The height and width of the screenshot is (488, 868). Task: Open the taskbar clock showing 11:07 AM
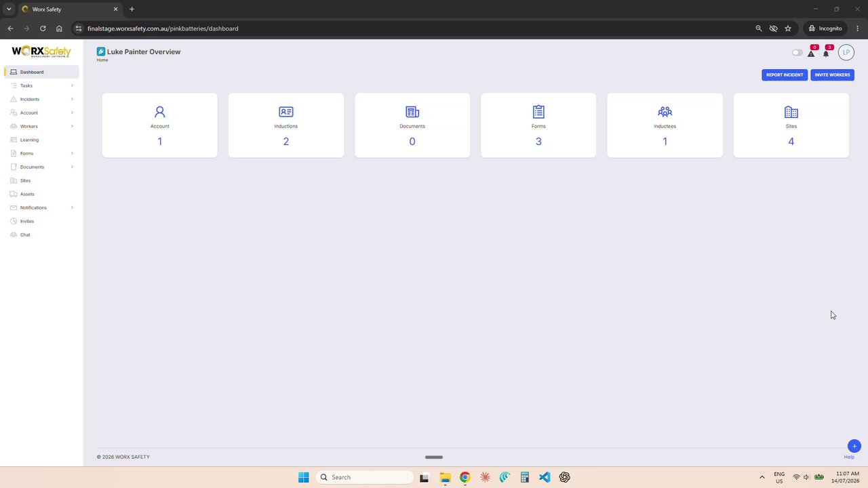[x=847, y=477]
